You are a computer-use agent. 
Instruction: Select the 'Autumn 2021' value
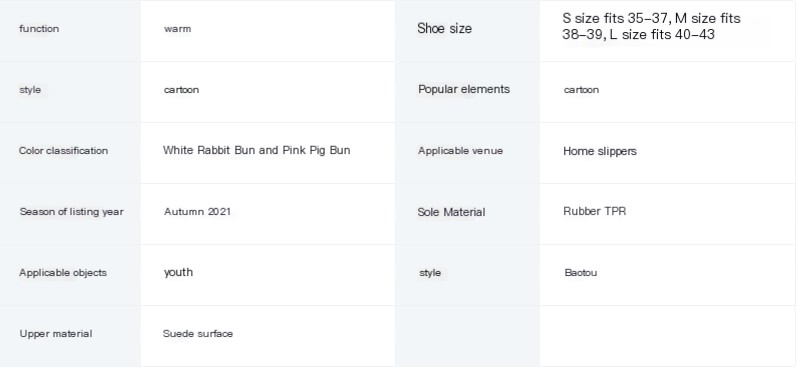197,212
